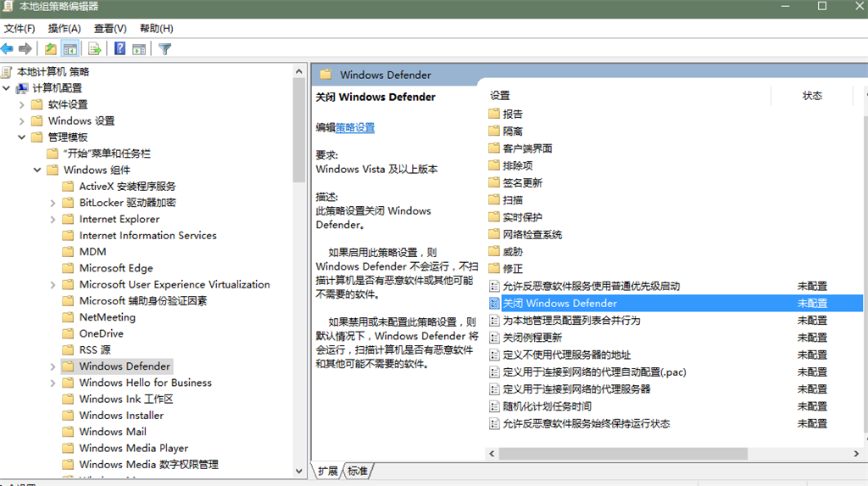Click the Up one level folder icon
This screenshot has height=486, width=868.
click(50, 48)
